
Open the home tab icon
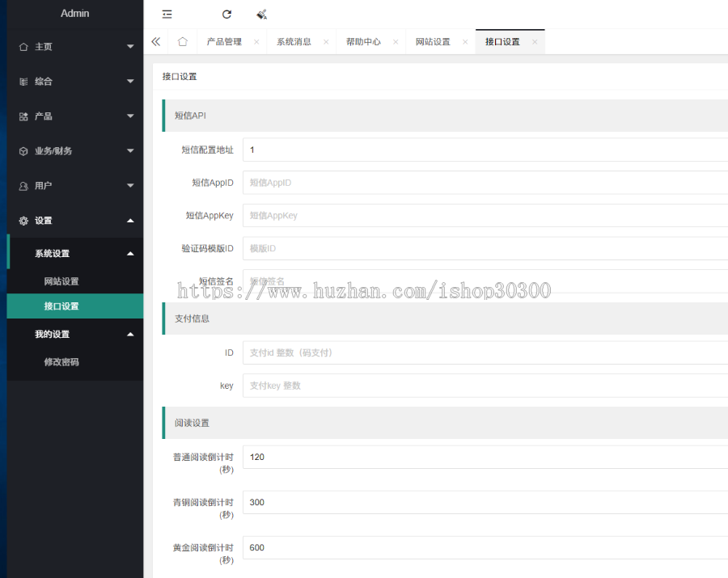[183, 42]
